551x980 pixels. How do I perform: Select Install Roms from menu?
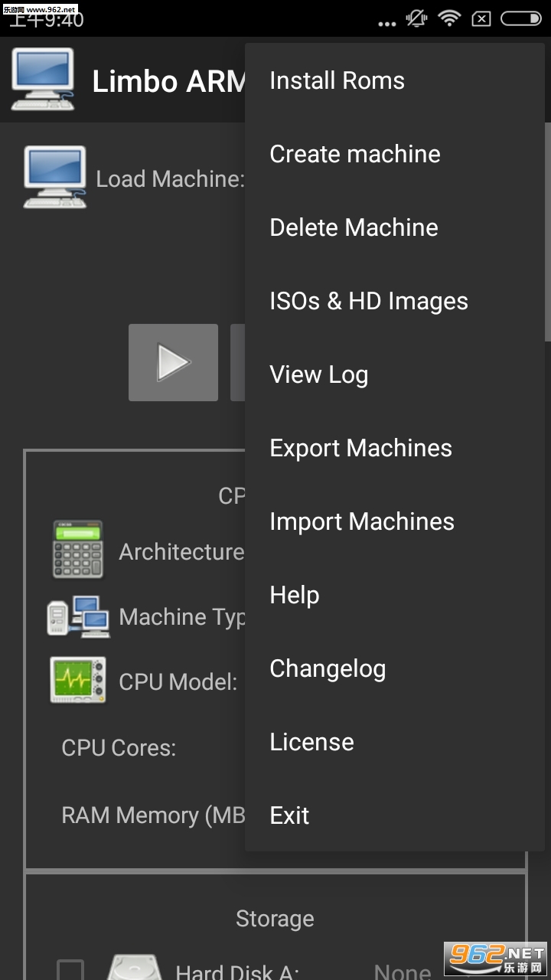tap(337, 80)
